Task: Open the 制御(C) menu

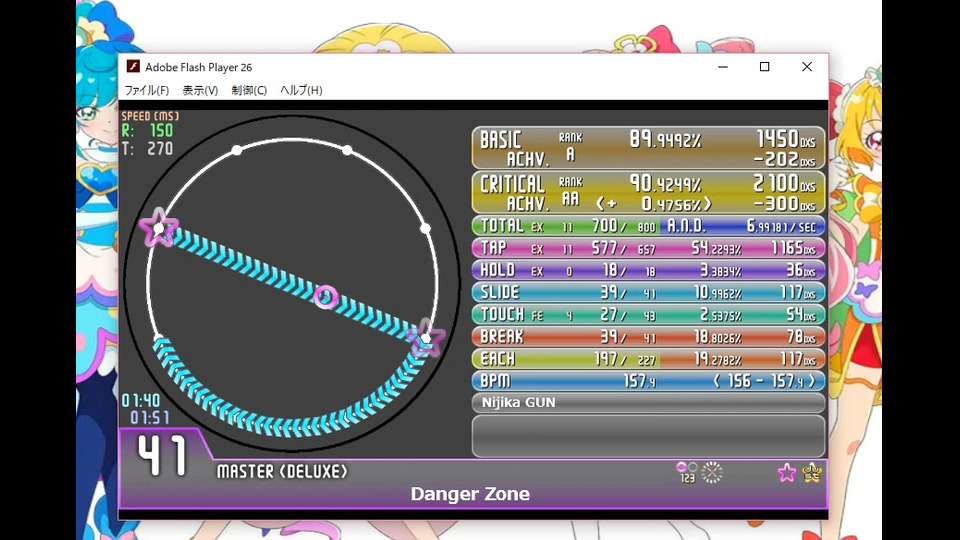Action: coord(249,90)
